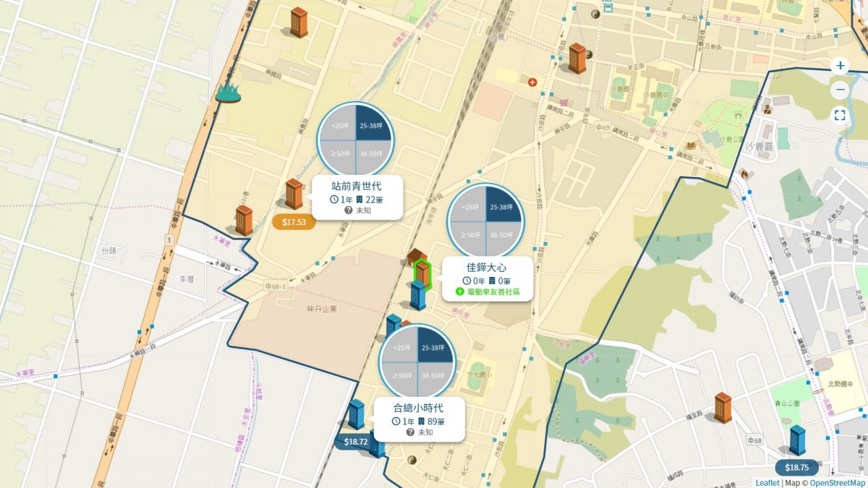Toggle fullscreen map view
This screenshot has height=488, width=868.
[840, 115]
